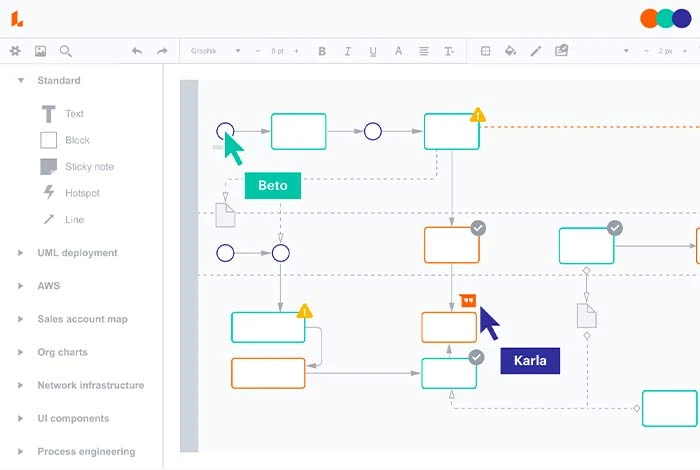Viewport: 700px width, 470px height.
Task: Click the Lucidchart logo
Action: (17, 18)
